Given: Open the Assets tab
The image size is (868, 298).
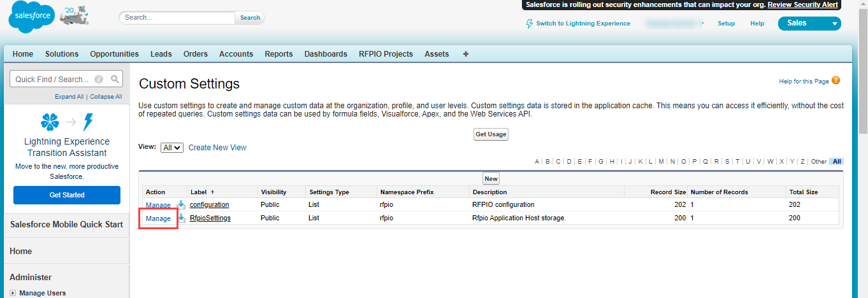Looking at the screenshot, I should point(437,54).
